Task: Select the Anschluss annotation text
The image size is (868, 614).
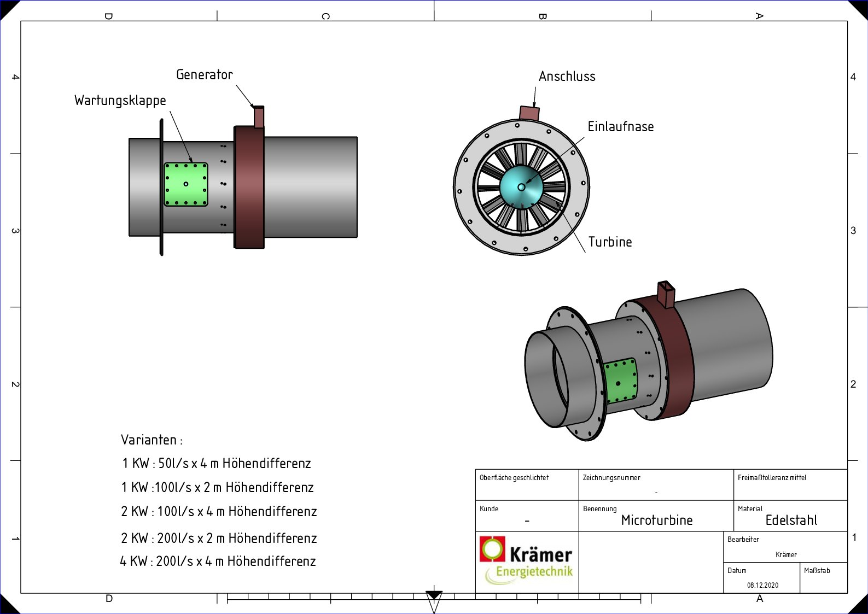Action: point(567,76)
